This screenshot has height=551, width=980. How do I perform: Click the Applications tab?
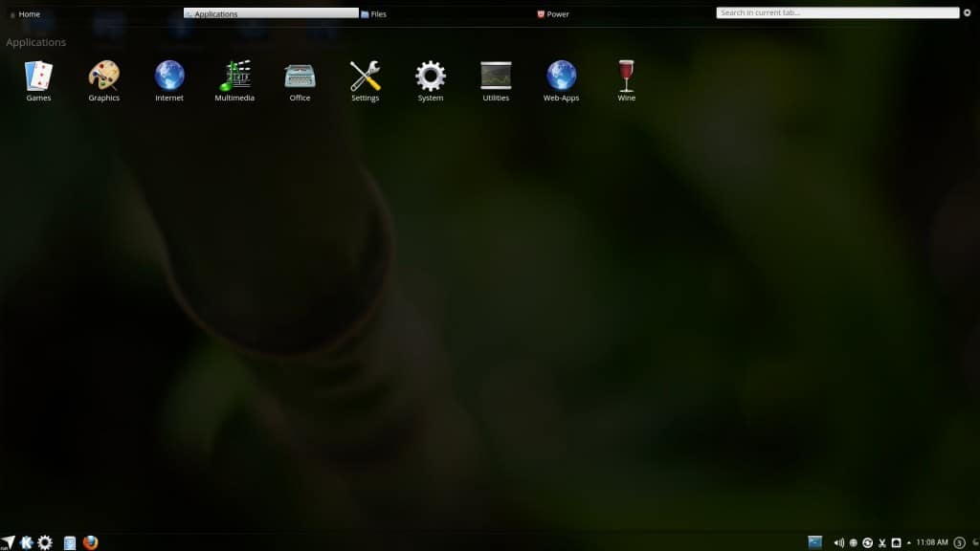271,14
